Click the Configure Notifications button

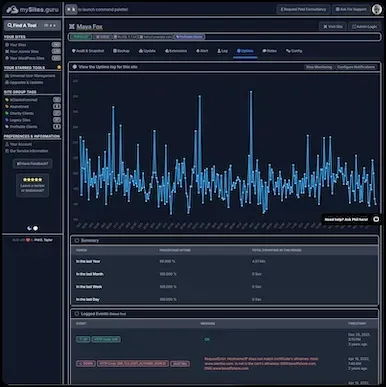tap(356, 67)
